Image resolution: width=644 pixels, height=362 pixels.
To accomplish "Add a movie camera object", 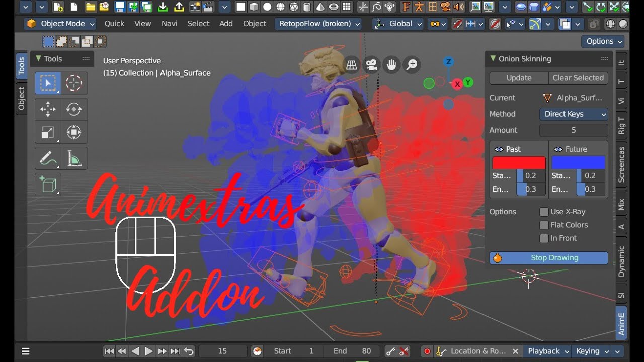I will pos(446,7).
